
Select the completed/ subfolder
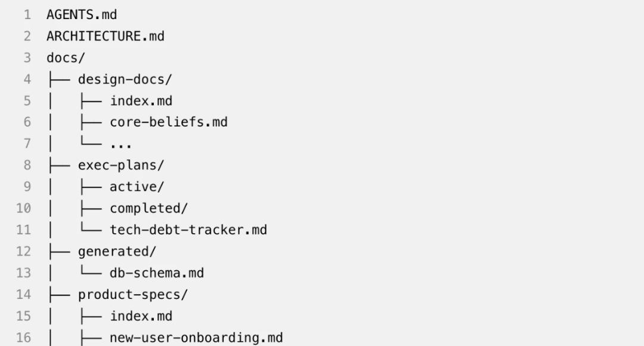pos(148,208)
